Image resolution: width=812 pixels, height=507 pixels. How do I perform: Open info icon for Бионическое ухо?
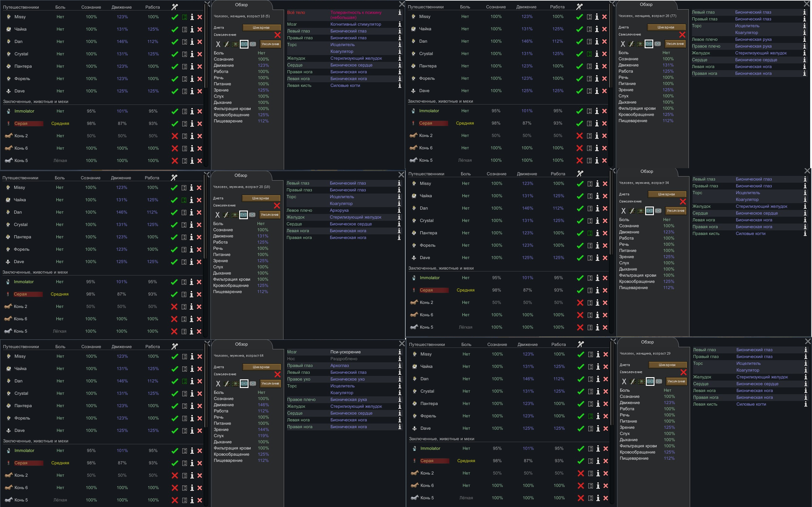pyautogui.click(x=400, y=379)
